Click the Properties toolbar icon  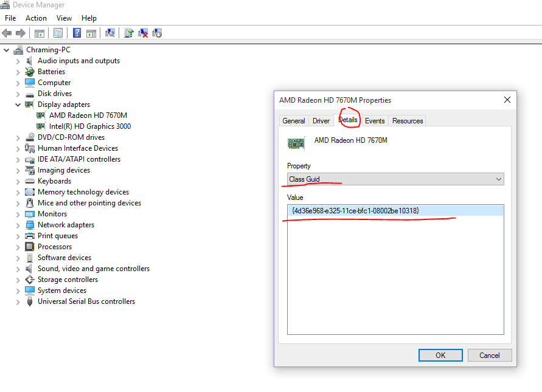point(58,33)
